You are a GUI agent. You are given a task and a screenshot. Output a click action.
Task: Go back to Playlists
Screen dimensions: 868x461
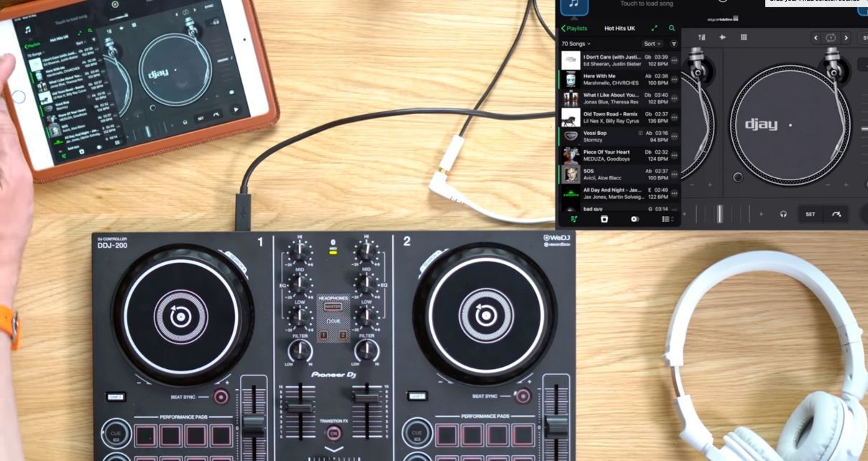[574, 28]
